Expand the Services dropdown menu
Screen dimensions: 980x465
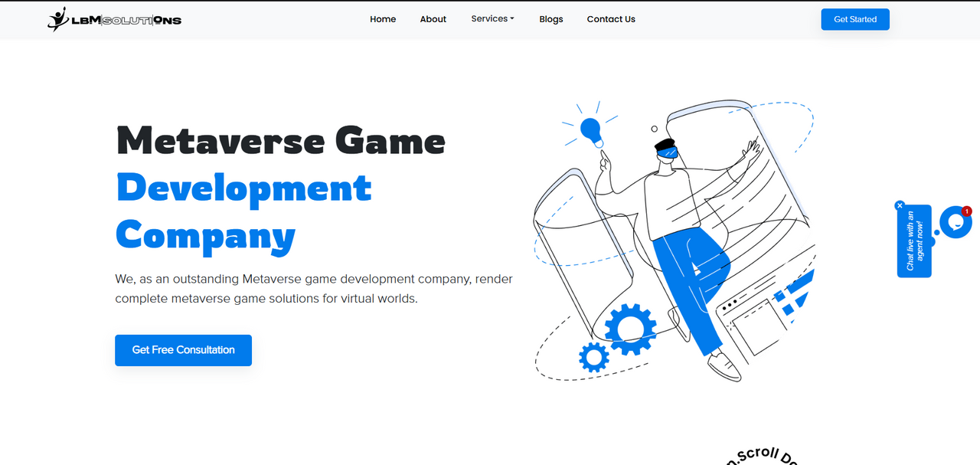pos(492,19)
